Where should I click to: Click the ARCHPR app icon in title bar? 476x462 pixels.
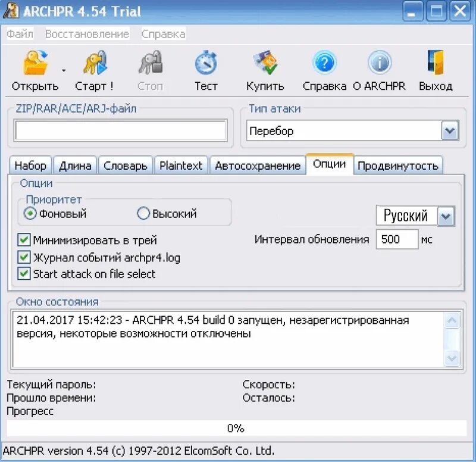pos(11,11)
